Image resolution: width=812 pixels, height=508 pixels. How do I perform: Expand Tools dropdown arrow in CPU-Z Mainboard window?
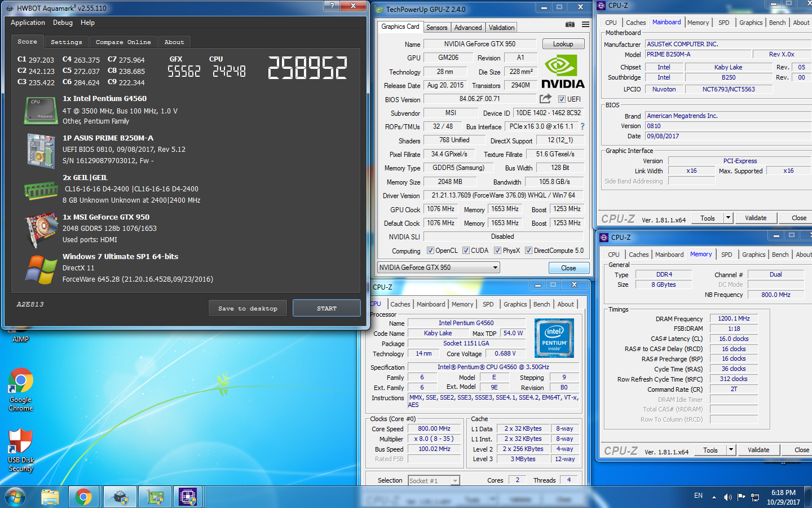[727, 218]
